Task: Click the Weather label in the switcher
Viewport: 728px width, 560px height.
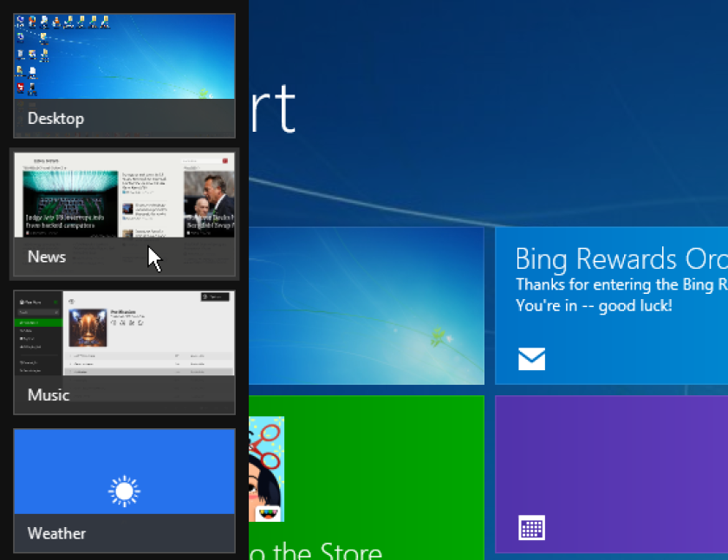Action: pos(56,533)
